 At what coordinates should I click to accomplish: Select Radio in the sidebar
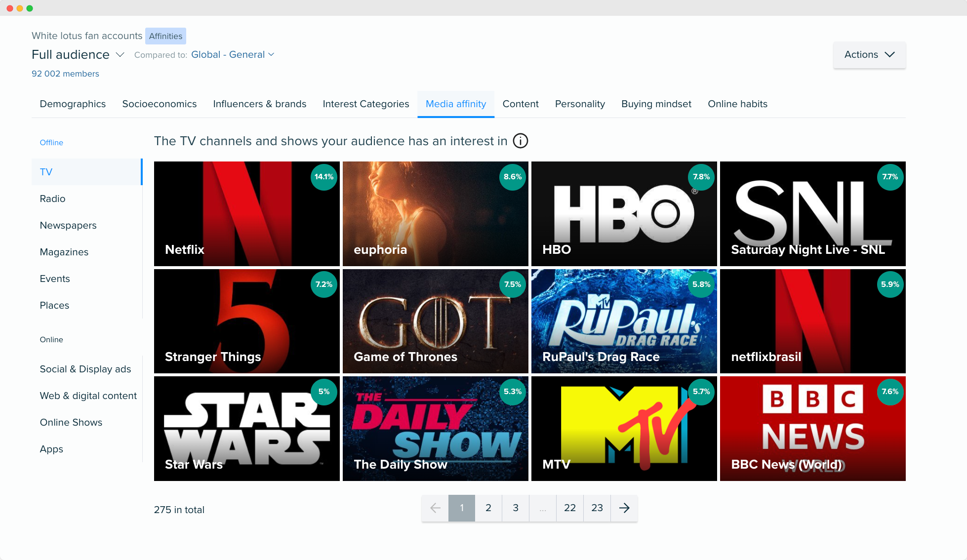(87, 199)
